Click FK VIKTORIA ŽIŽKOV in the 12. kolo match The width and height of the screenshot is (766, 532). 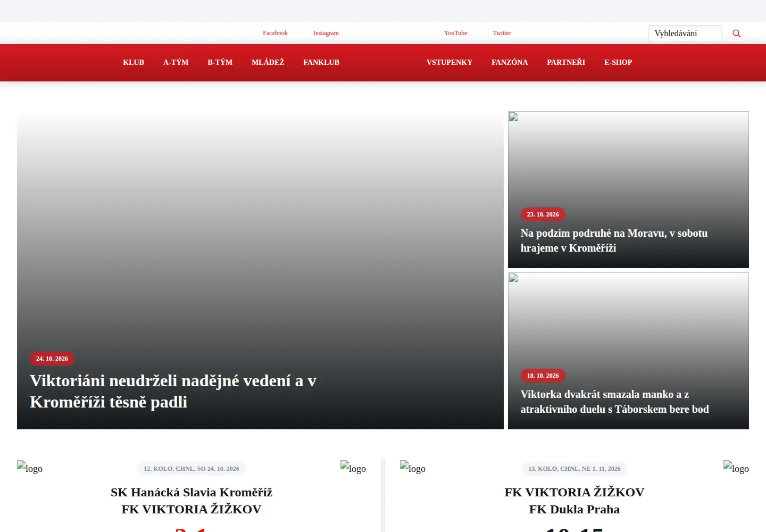(x=191, y=509)
